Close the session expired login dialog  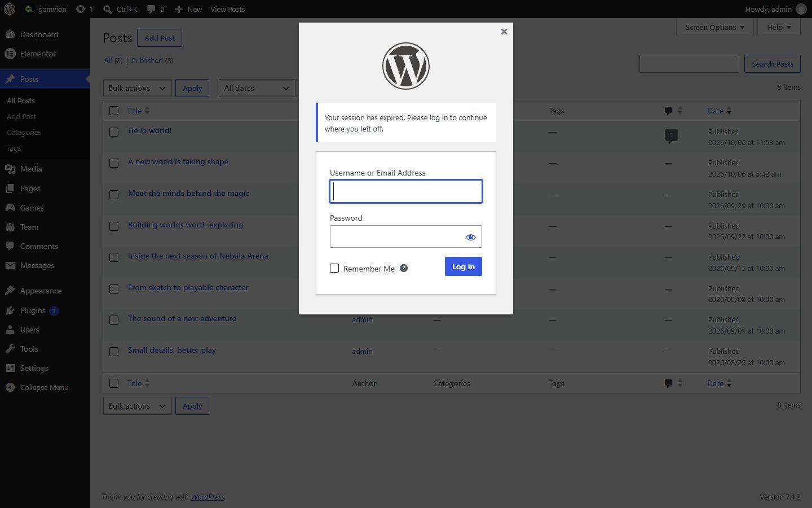click(x=504, y=32)
